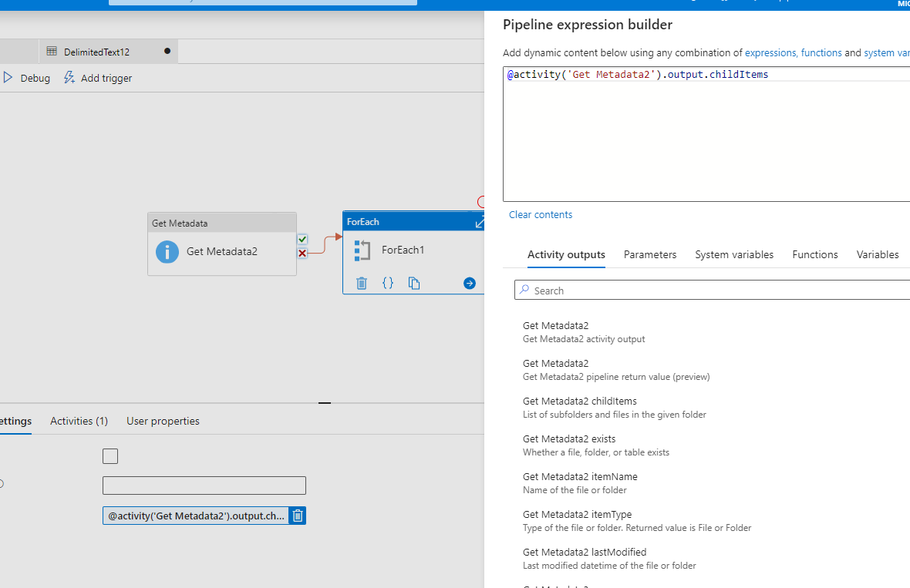Open the system variables help link
Viewport: 910px width, 588px height.
(x=886, y=52)
